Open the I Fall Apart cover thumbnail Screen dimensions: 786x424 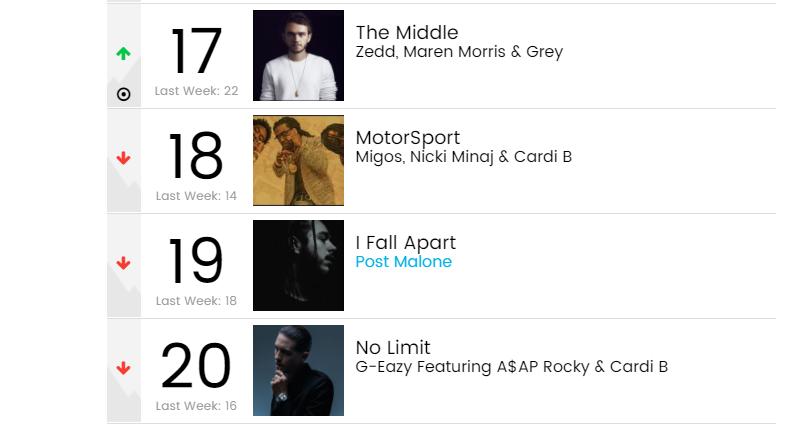[x=298, y=266]
